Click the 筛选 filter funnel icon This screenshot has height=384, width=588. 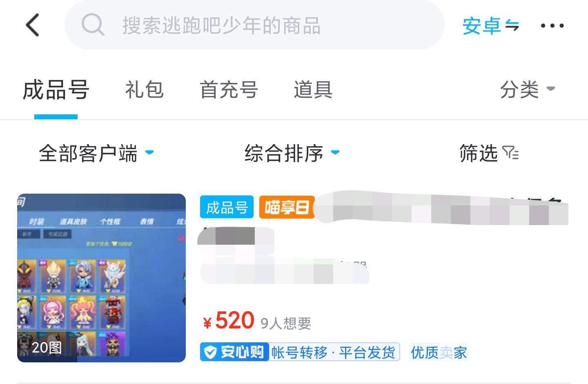tap(510, 153)
